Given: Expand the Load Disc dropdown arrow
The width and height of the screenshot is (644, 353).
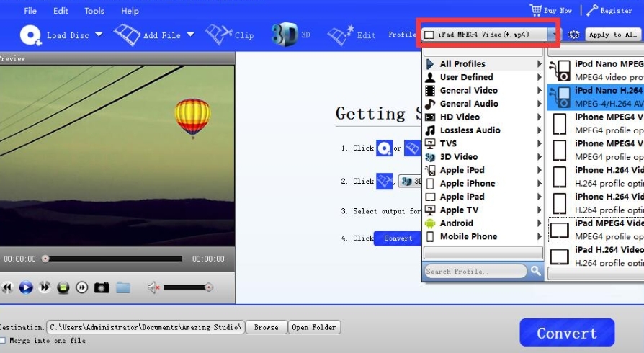Looking at the screenshot, I should tap(99, 35).
